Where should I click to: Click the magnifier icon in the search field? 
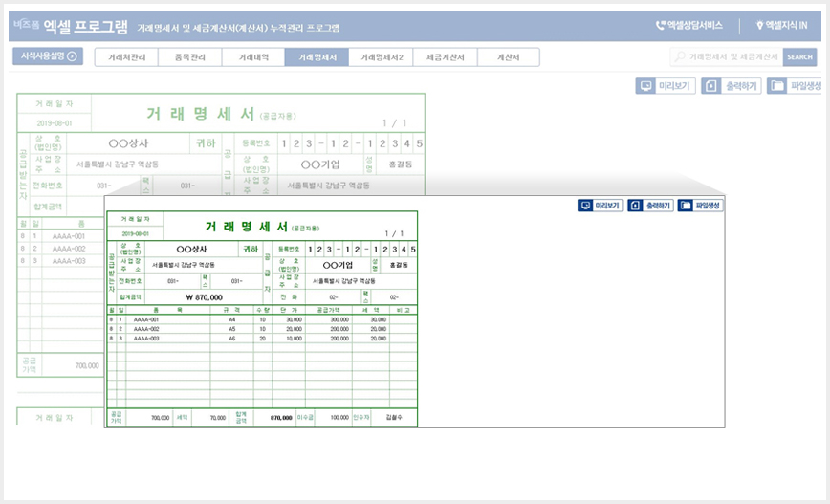click(680, 56)
